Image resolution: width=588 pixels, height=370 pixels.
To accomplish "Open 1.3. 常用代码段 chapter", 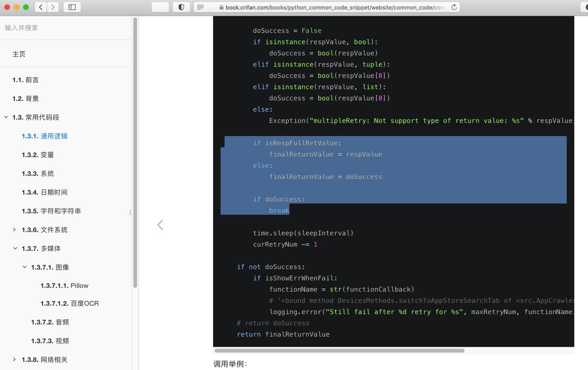I will (x=36, y=117).
